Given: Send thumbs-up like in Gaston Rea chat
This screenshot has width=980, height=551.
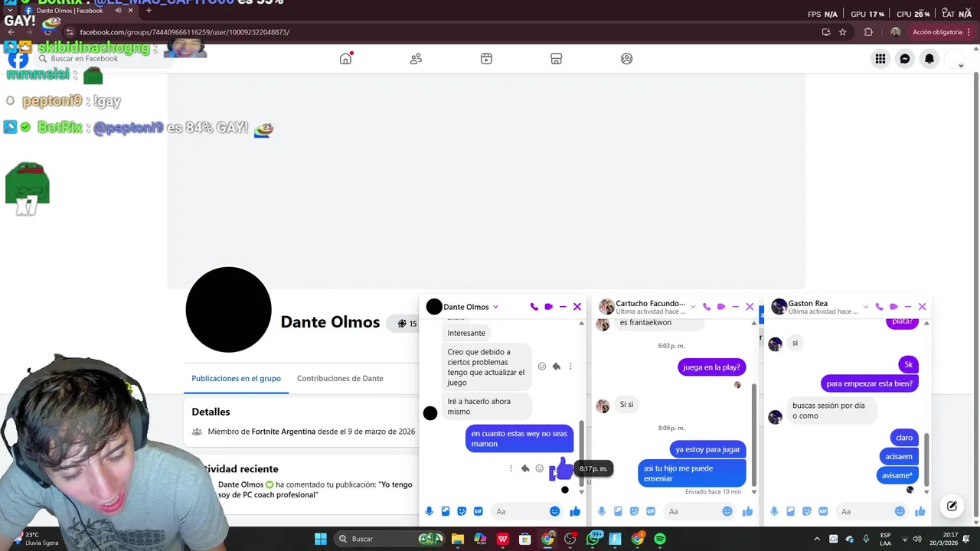Looking at the screenshot, I should coord(920,511).
